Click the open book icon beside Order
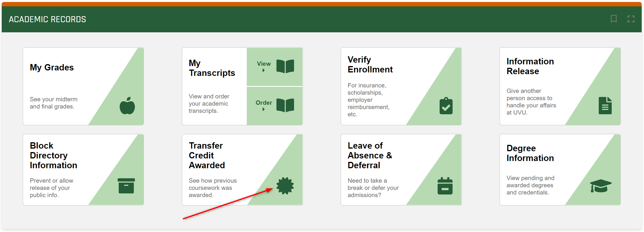 pyautogui.click(x=285, y=105)
